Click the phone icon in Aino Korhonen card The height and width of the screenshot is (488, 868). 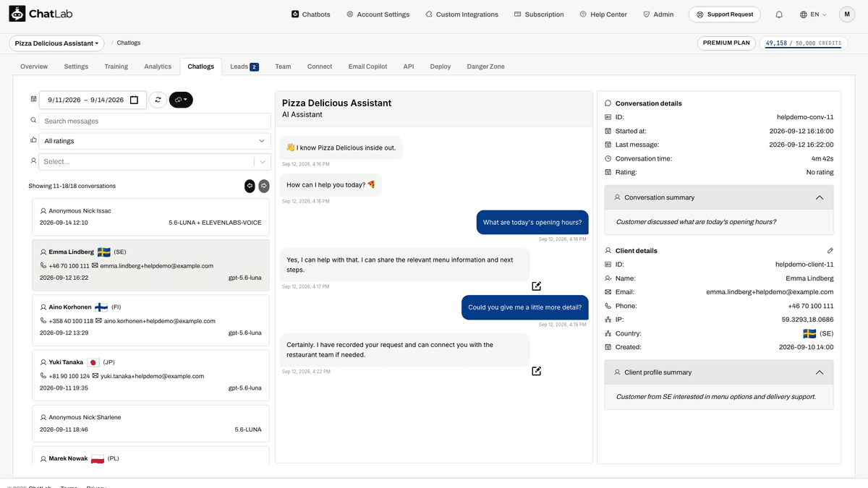[43, 321]
